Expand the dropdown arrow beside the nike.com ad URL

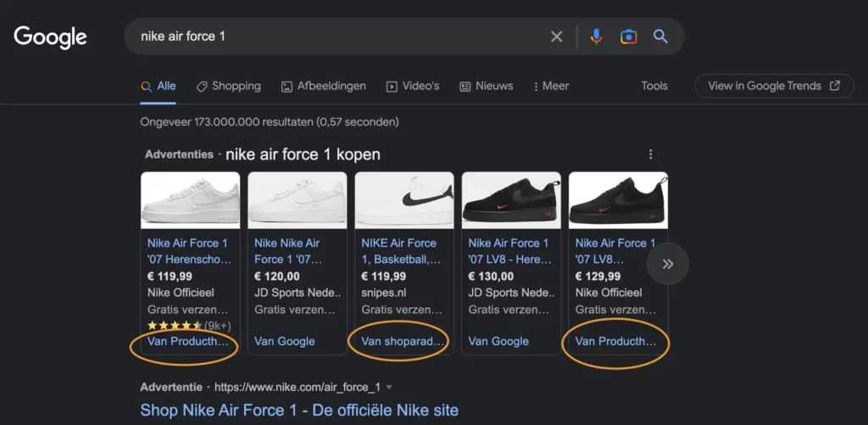[x=389, y=387]
